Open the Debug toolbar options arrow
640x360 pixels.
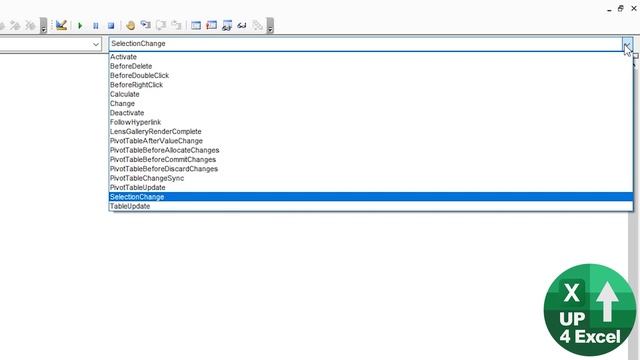point(270,25)
